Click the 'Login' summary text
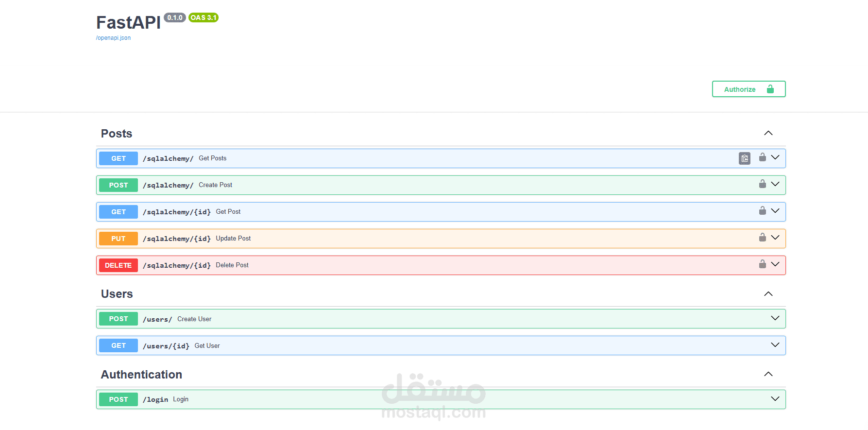The image size is (868, 430). [x=181, y=399]
